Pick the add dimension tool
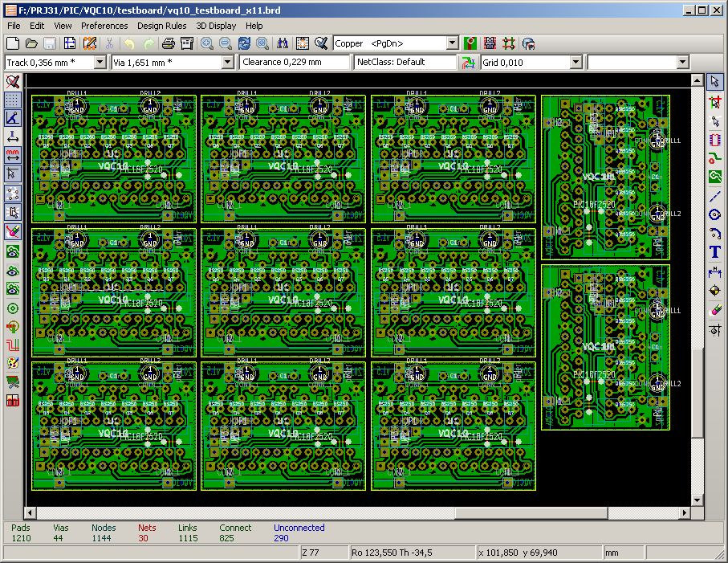 pyautogui.click(x=715, y=271)
